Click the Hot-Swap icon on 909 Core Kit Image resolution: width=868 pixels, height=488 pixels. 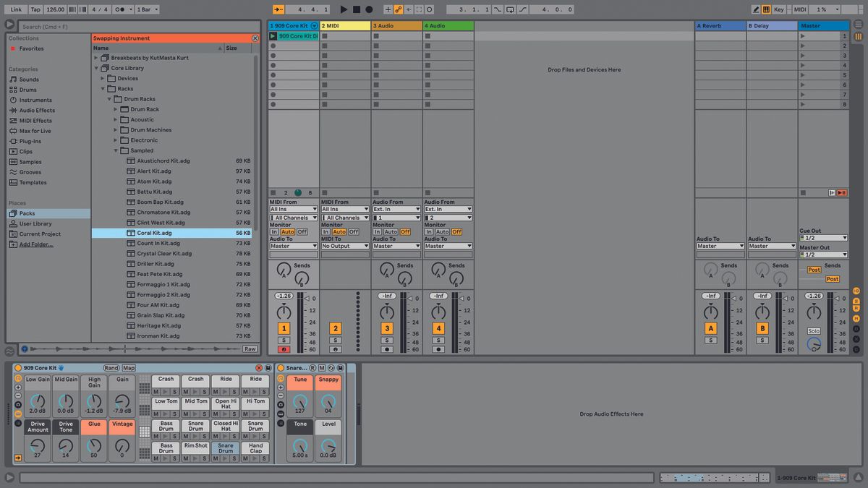[x=62, y=367]
